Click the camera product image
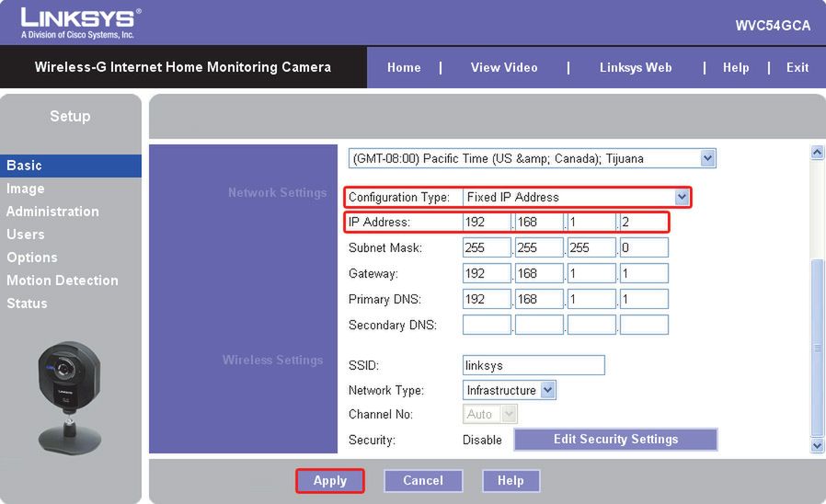This screenshot has width=826, height=504. (69, 396)
